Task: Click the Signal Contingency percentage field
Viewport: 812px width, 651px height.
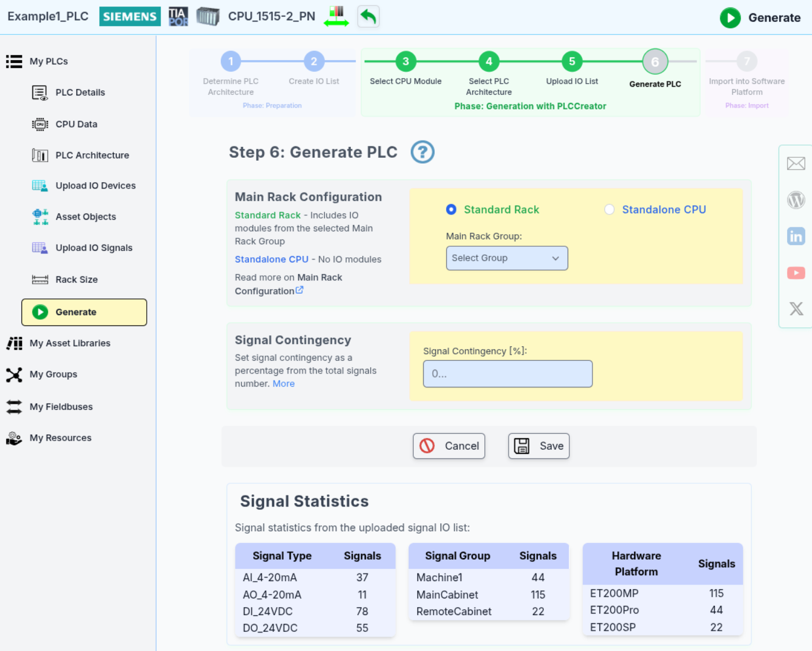Action: pos(507,373)
